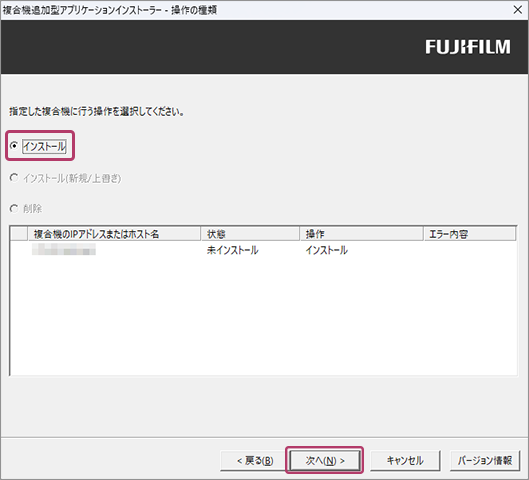Cancel the installer with キャンセル
529x480 pixels.
[x=405, y=460]
